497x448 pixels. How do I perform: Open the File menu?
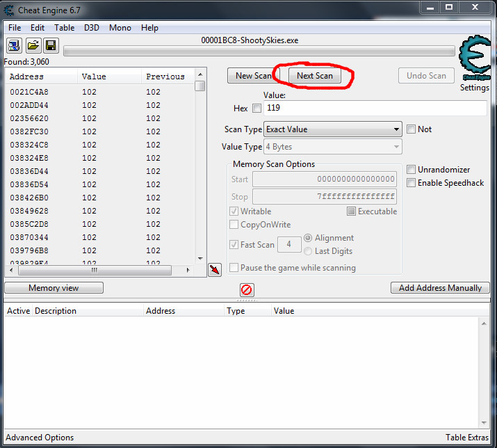click(x=15, y=28)
